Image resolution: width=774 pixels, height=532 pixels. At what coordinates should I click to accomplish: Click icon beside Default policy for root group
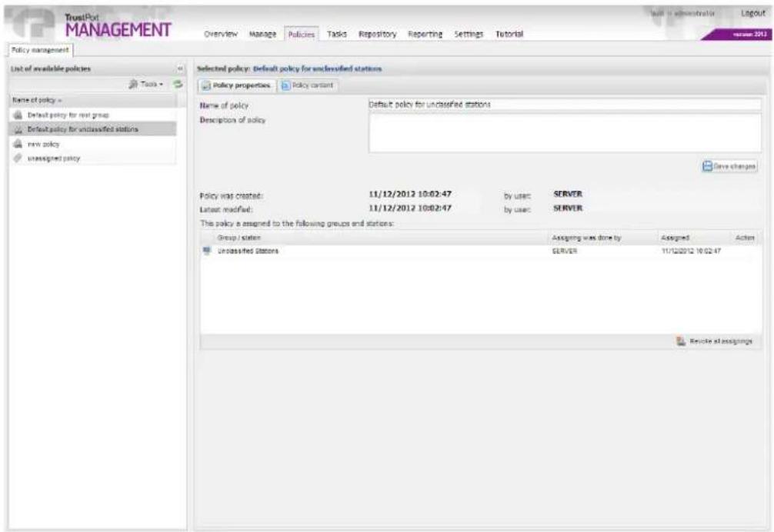point(18,115)
